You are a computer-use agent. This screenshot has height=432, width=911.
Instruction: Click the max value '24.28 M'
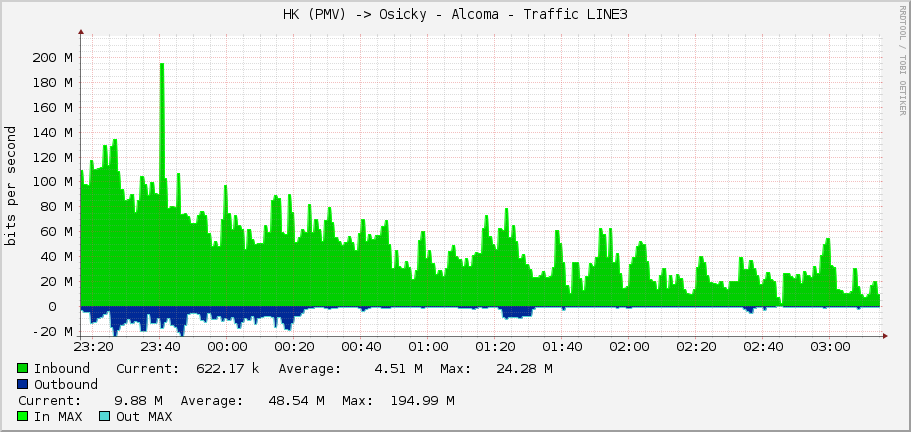pos(523,368)
